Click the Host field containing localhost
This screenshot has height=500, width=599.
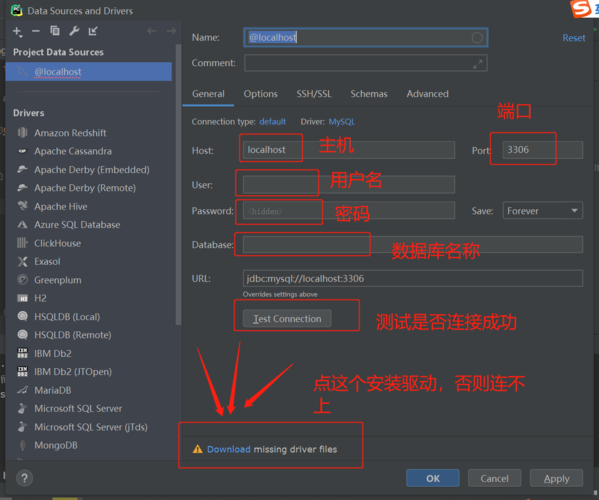349,150
